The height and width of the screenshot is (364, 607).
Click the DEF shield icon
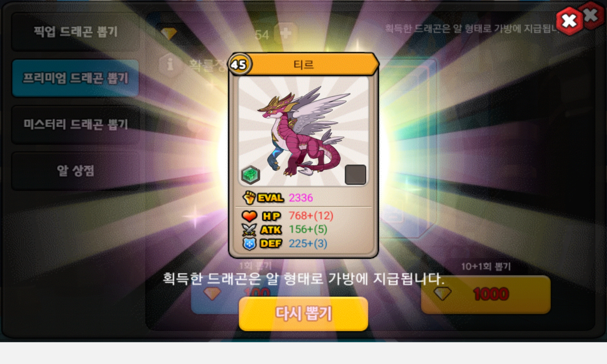(249, 244)
